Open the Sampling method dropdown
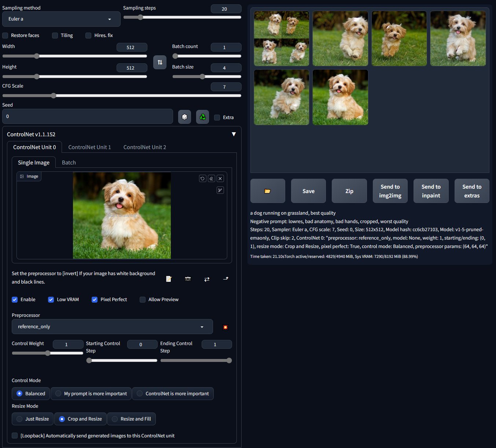 [x=61, y=19]
